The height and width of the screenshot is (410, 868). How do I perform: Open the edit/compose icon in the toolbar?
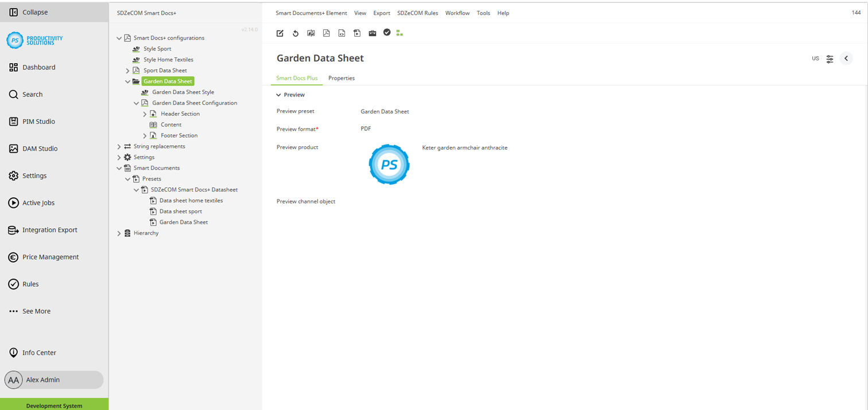(x=280, y=33)
